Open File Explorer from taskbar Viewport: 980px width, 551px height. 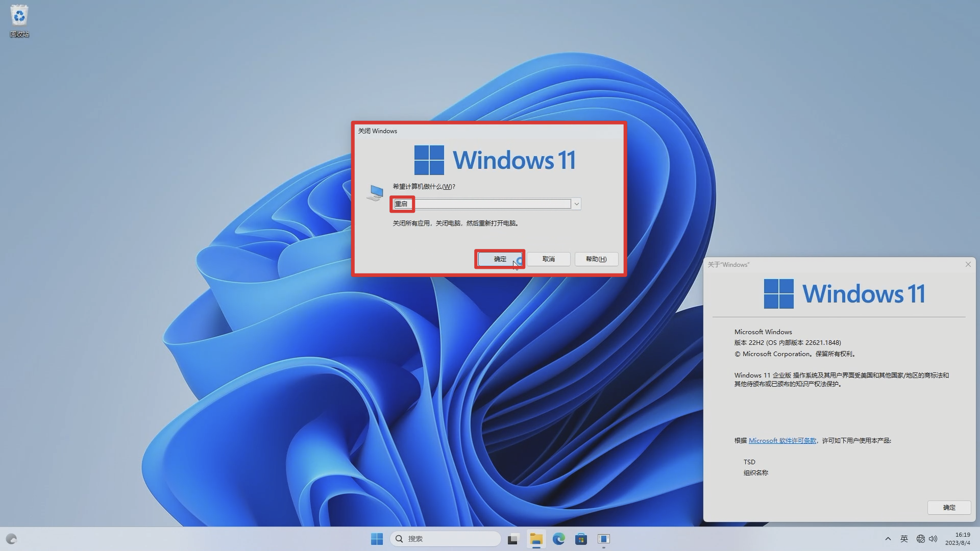click(x=536, y=539)
